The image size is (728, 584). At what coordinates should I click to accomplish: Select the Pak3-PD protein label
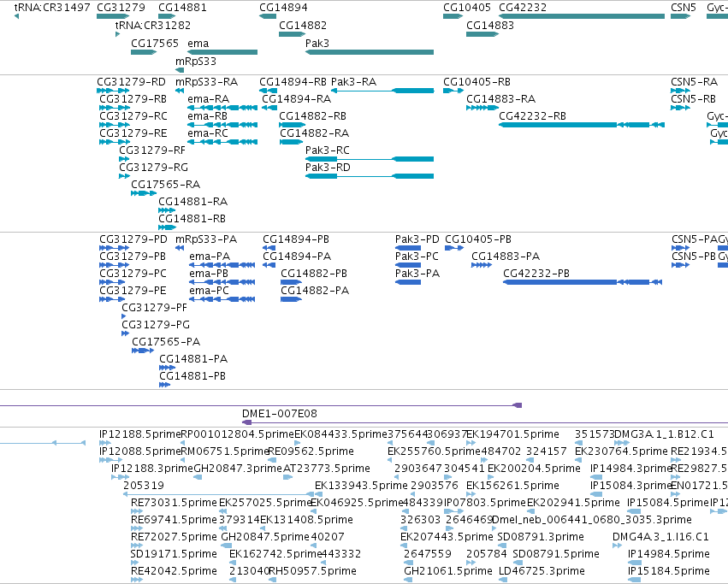[417, 239]
